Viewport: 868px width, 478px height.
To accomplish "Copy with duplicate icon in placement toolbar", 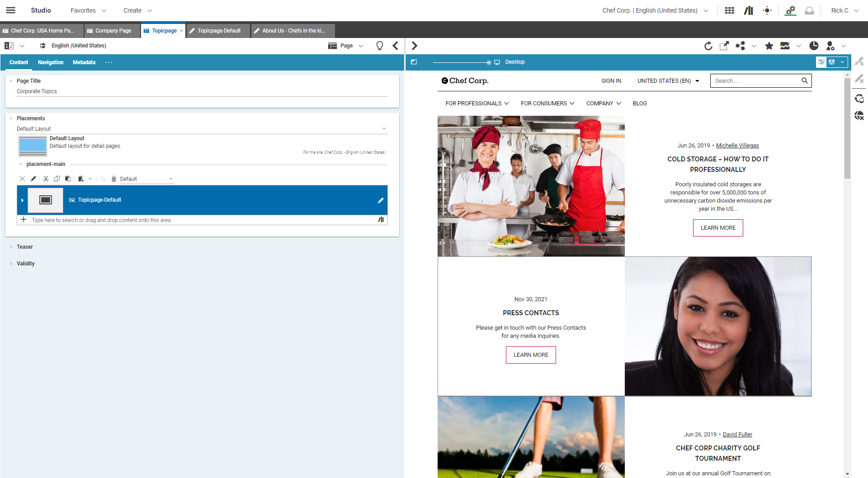I will (57, 179).
